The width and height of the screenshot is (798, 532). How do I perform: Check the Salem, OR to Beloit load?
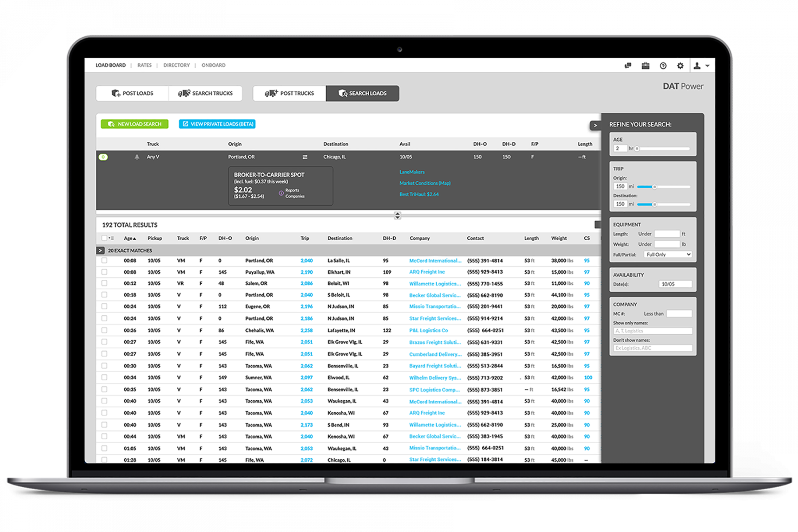(x=104, y=283)
